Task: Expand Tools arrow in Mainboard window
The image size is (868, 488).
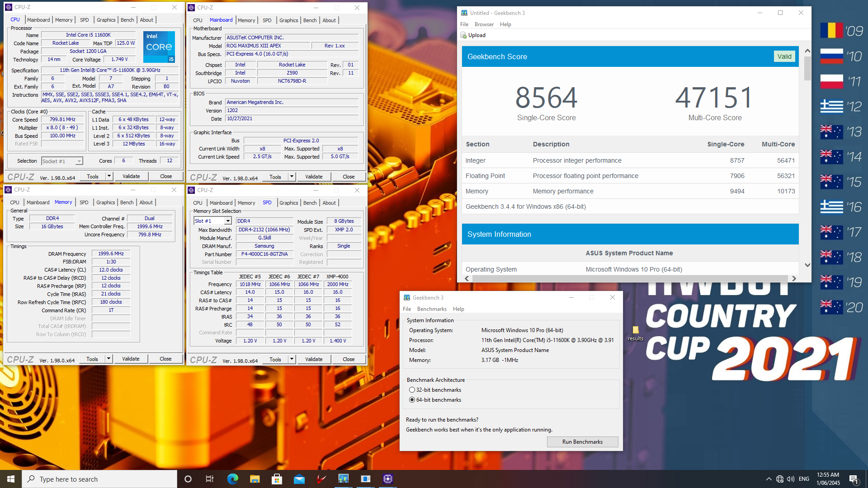Action: tap(292, 177)
